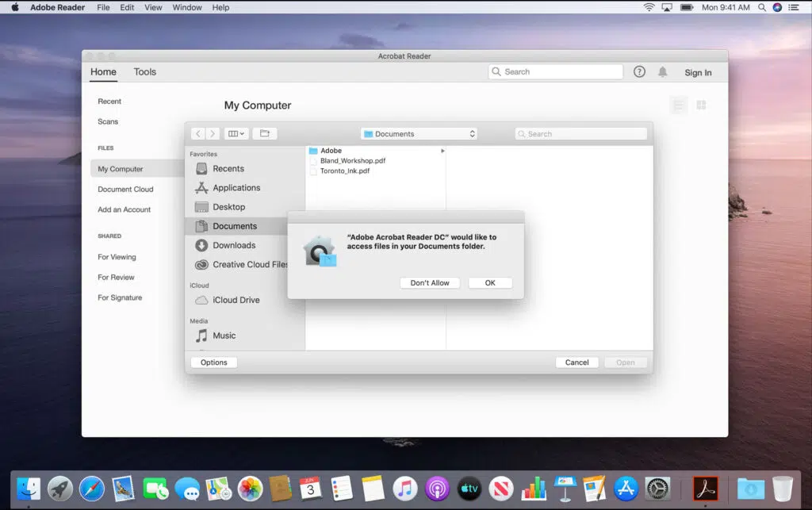The width and height of the screenshot is (812, 510).
Task: Switch to the Tools tab
Action: point(144,71)
